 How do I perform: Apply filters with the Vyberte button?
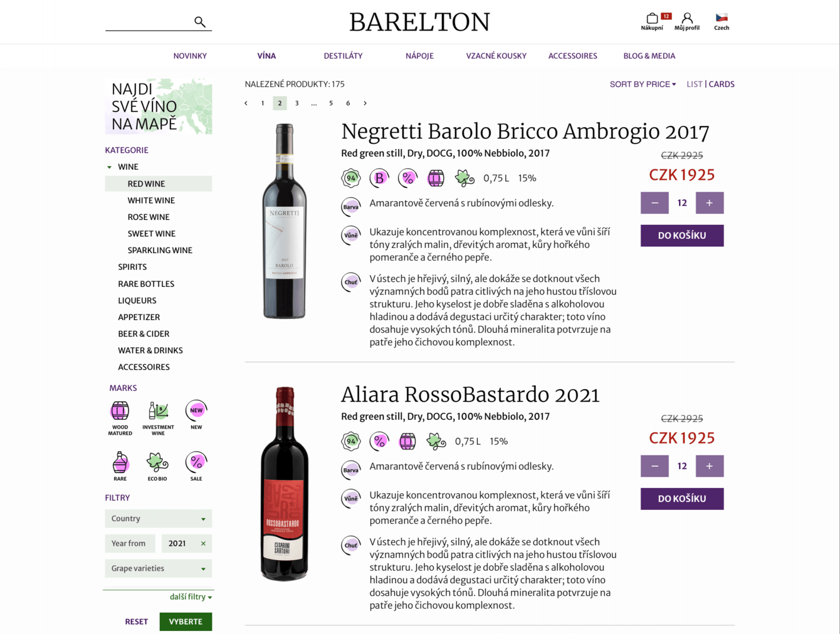186,621
